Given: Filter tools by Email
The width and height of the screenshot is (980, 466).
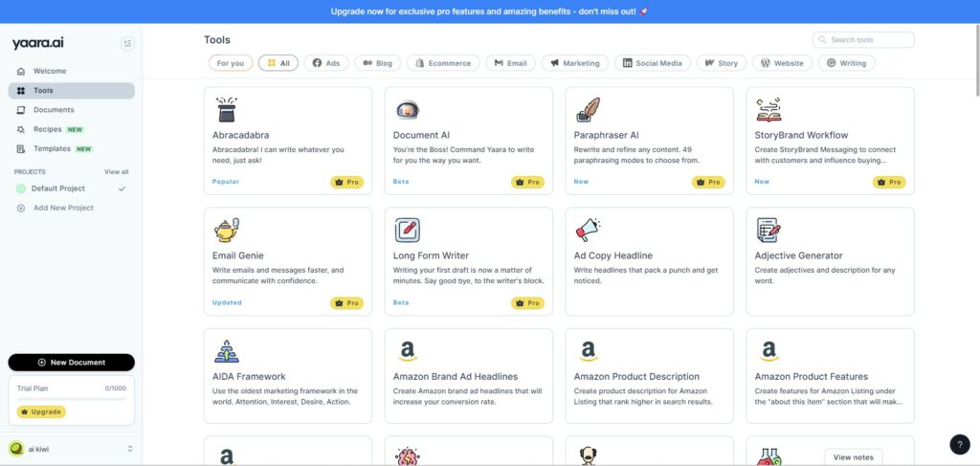Looking at the screenshot, I should click(x=511, y=63).
